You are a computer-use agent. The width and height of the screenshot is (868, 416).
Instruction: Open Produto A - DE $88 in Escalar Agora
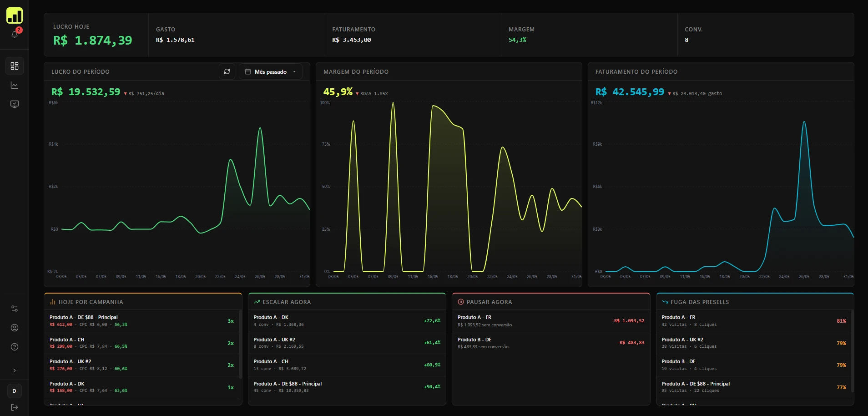point(347,387)
